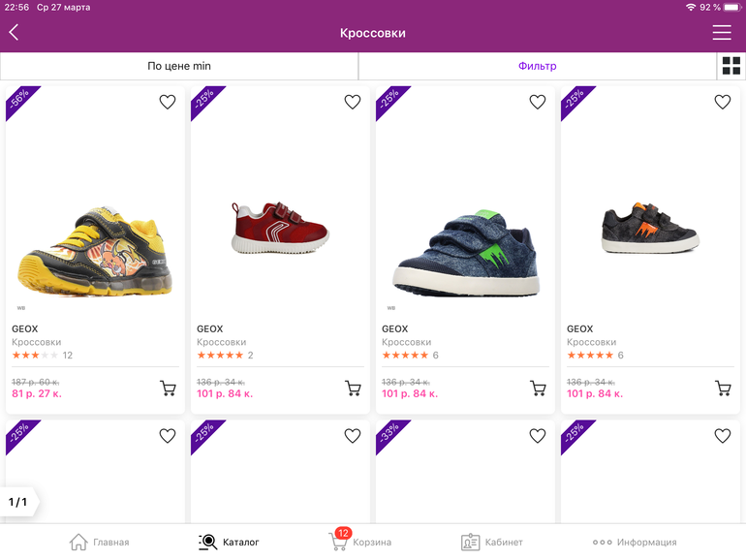Viewport: 746px width, 560px height.
Task: Go to the Главная home tab
Action: tap(99, 542)
